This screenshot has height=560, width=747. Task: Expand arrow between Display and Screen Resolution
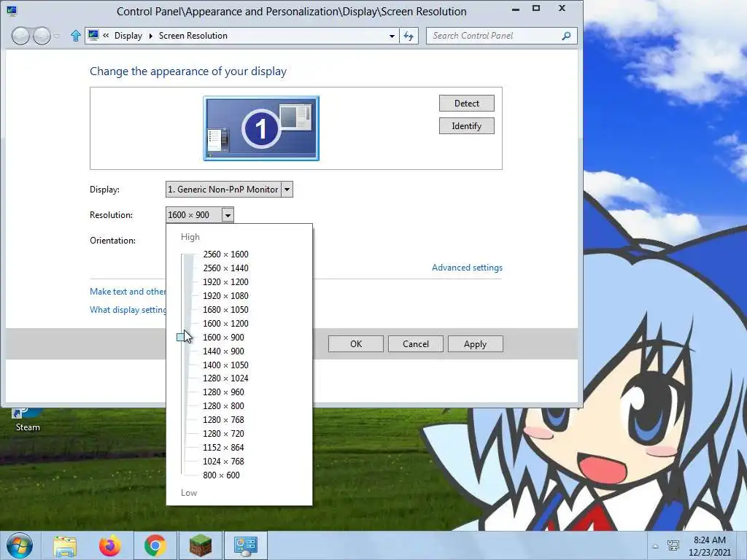click(150, 36)
